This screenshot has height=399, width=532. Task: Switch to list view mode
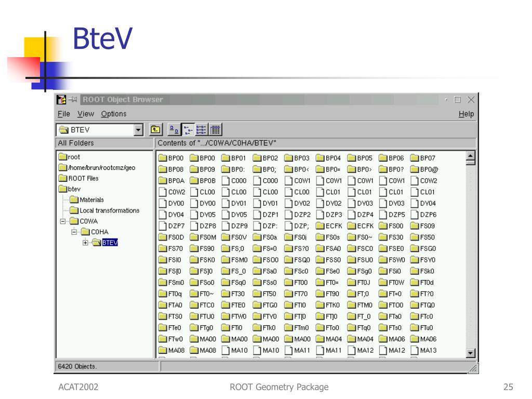click(x=201, y=129)
